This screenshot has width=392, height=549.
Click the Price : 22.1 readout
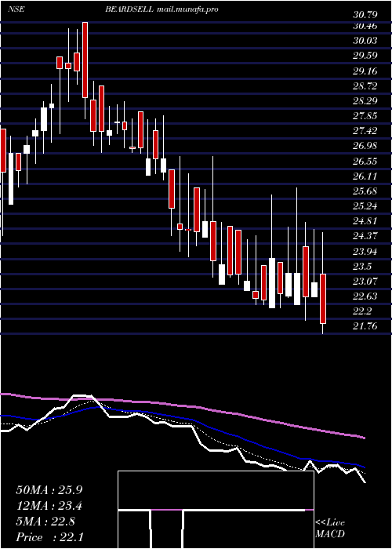click(x=49, y=537)
